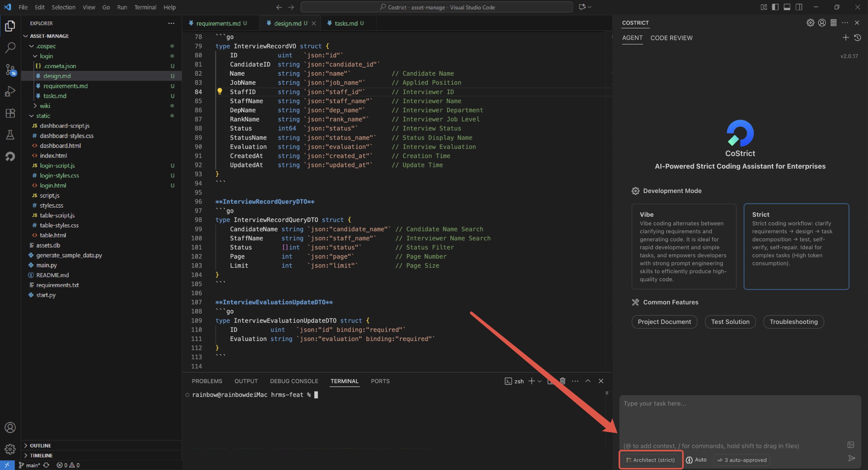Open CoStrict icon in activity bar

coord(10,156)
